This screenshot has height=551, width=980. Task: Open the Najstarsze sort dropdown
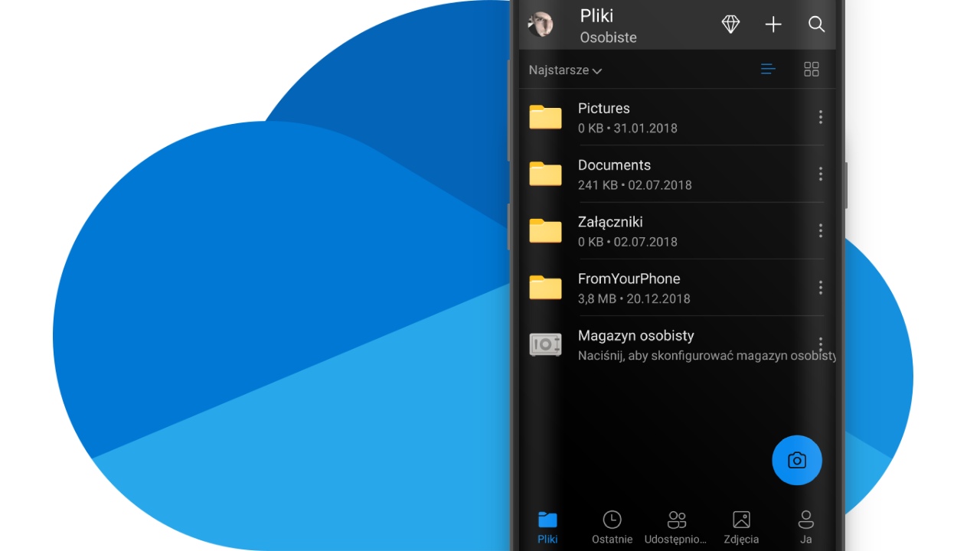565,70
